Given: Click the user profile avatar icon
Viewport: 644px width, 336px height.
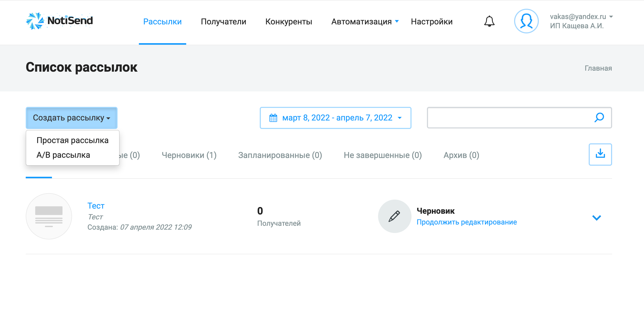Looking at the screenshot, I should pyautogui.click(x=526, y=21).
